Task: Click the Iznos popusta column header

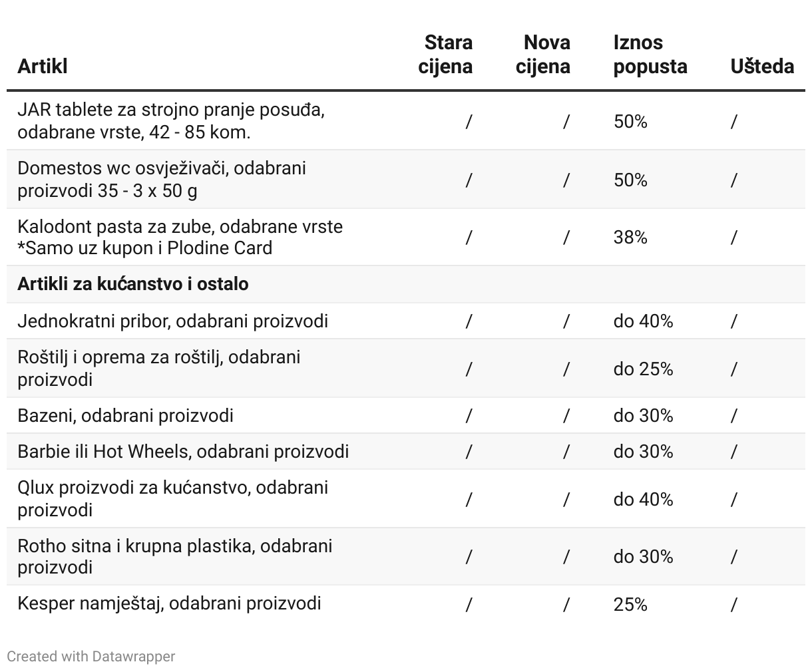Action: coord(650,55)
